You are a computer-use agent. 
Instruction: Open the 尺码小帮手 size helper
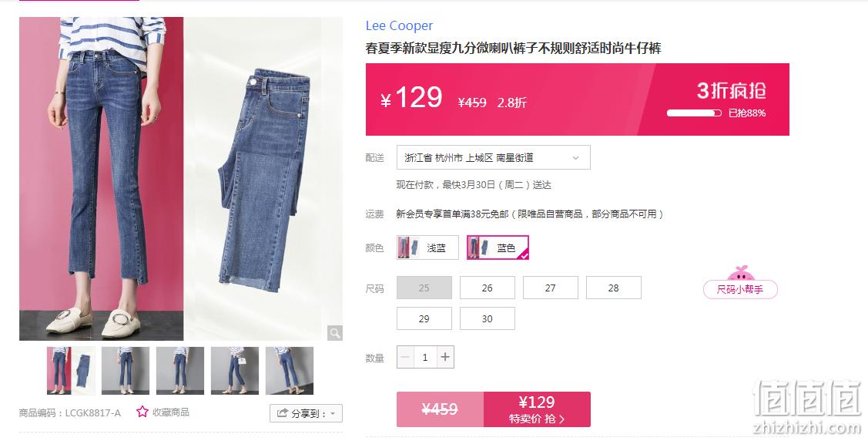click(740, 289)
